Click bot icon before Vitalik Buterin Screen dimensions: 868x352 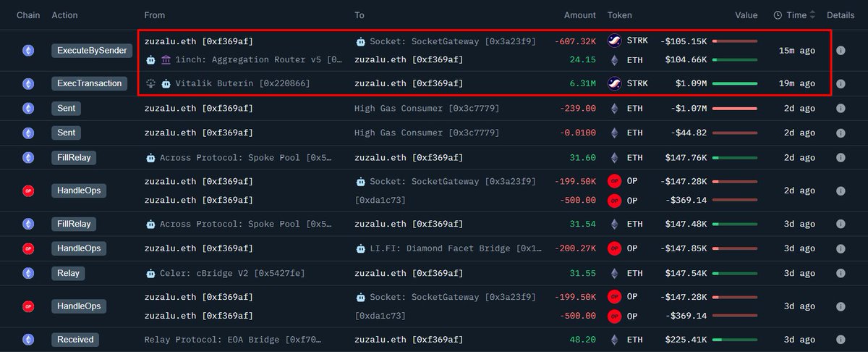tap(166, 83)
